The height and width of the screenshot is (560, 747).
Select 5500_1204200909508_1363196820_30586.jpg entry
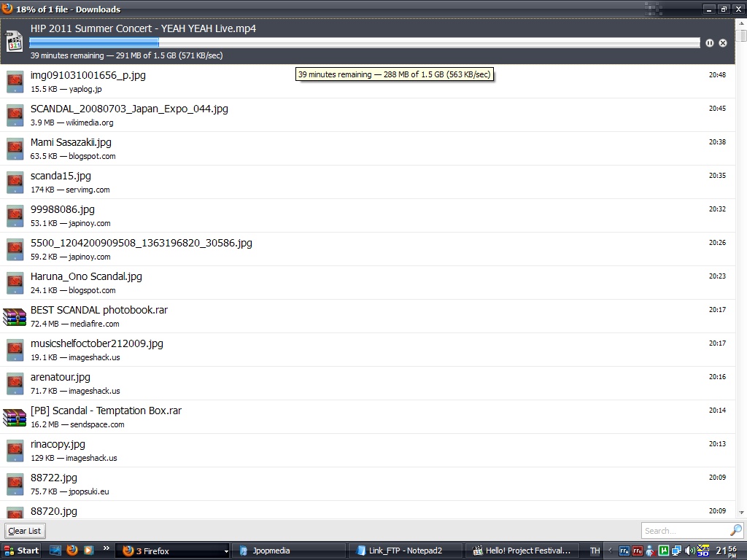pyautogui.click(x=368, y=249)
